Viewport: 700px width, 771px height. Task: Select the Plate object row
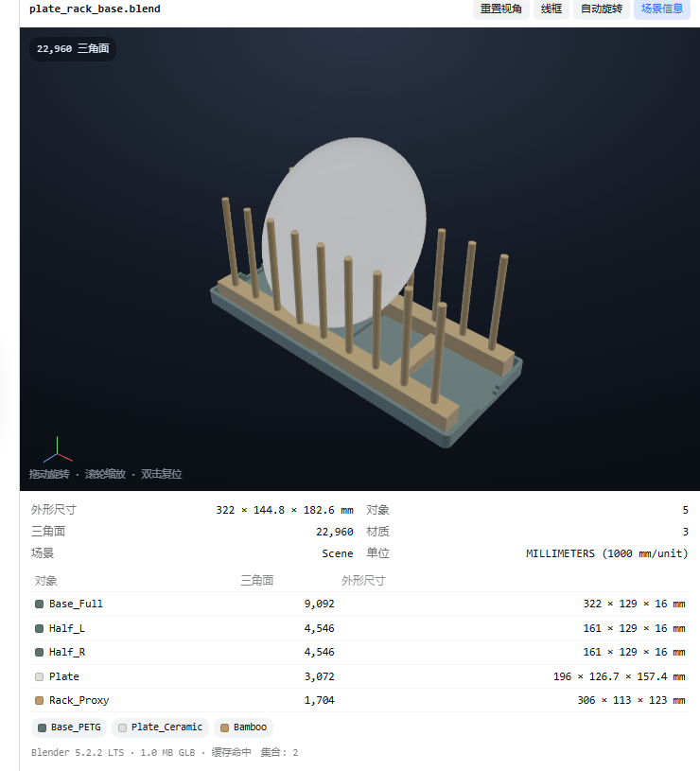pyautogui.click(x=359, y=676)
